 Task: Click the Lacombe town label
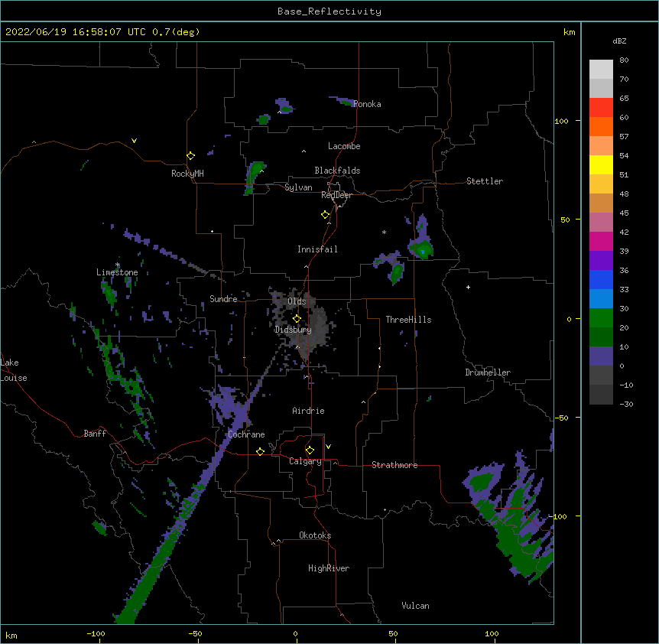pos(344,146)
